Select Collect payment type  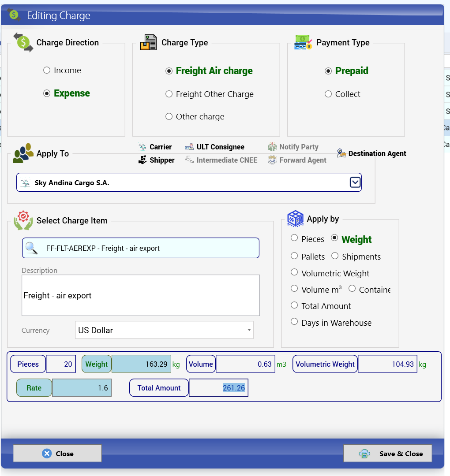328,94
